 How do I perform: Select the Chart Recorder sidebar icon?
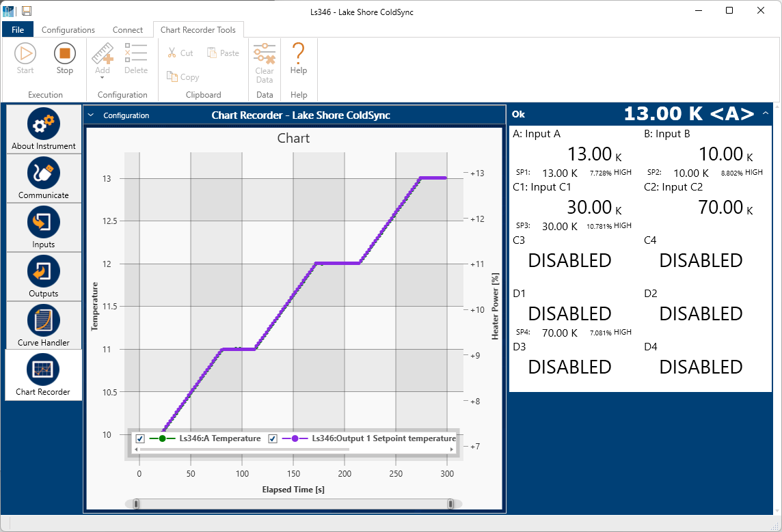(43, 371)
